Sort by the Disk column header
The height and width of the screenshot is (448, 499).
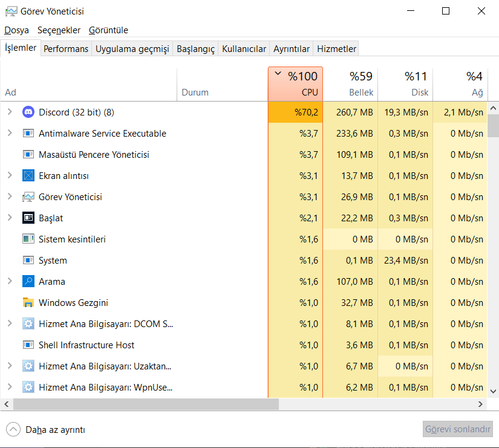pos(405,84)
